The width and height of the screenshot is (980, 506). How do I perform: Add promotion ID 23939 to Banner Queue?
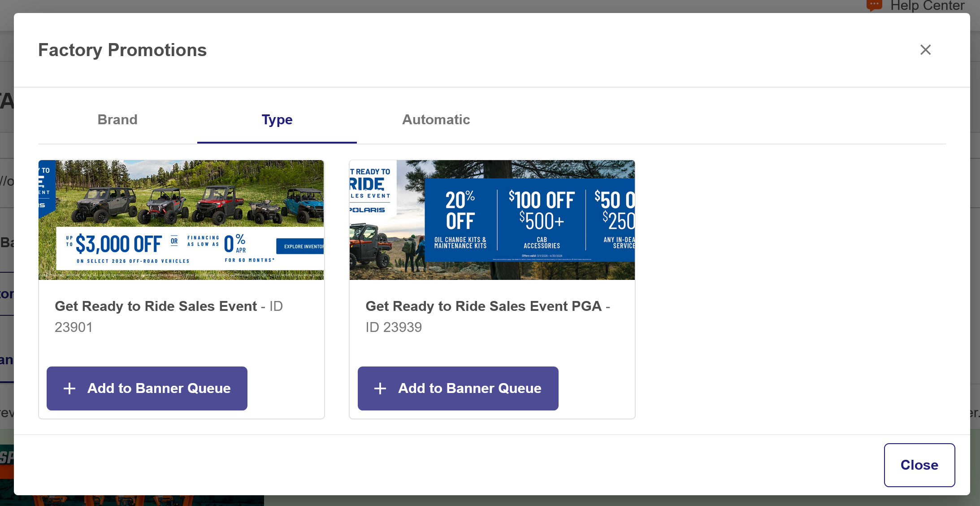coord(458,388)
